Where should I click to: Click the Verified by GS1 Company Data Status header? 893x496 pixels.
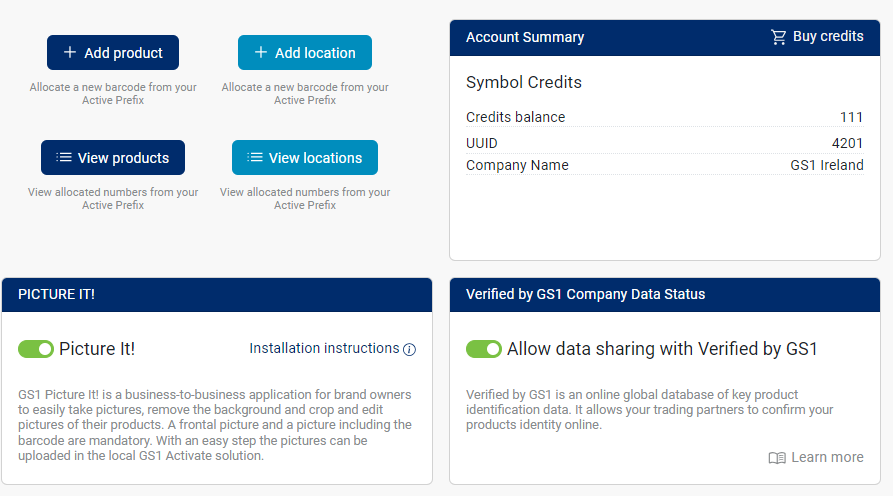665,294
